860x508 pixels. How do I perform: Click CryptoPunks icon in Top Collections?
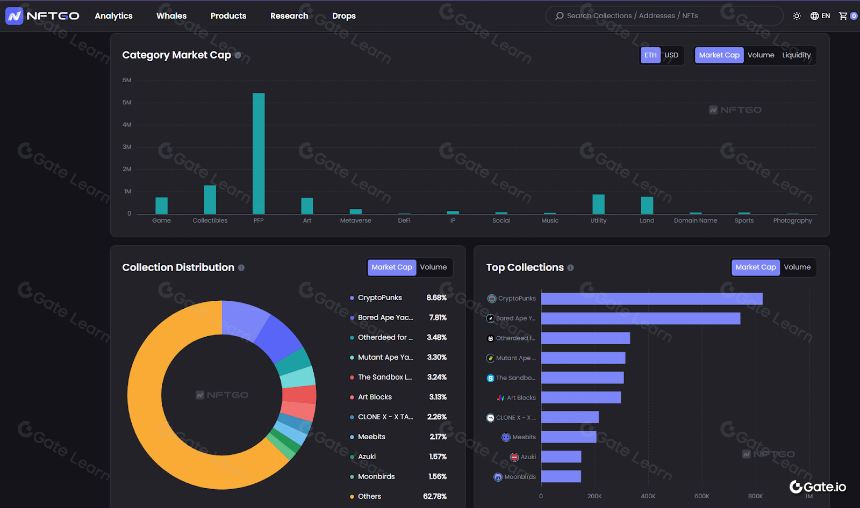point(491,298)
